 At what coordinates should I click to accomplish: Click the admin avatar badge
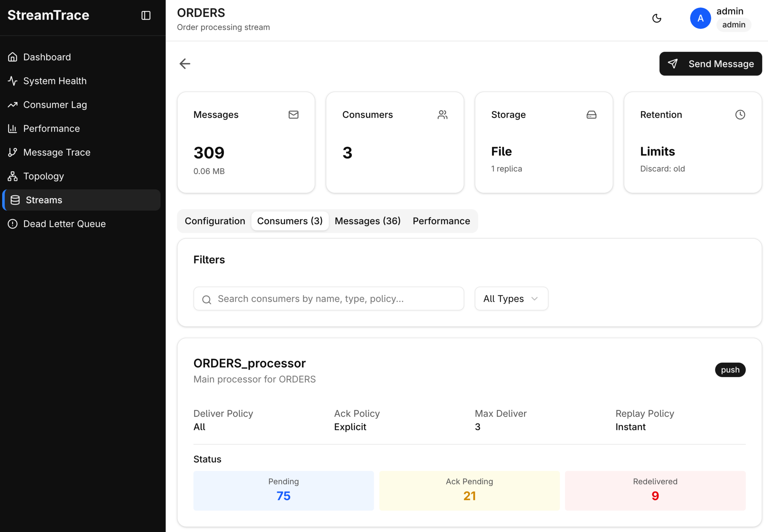point(700,18)
